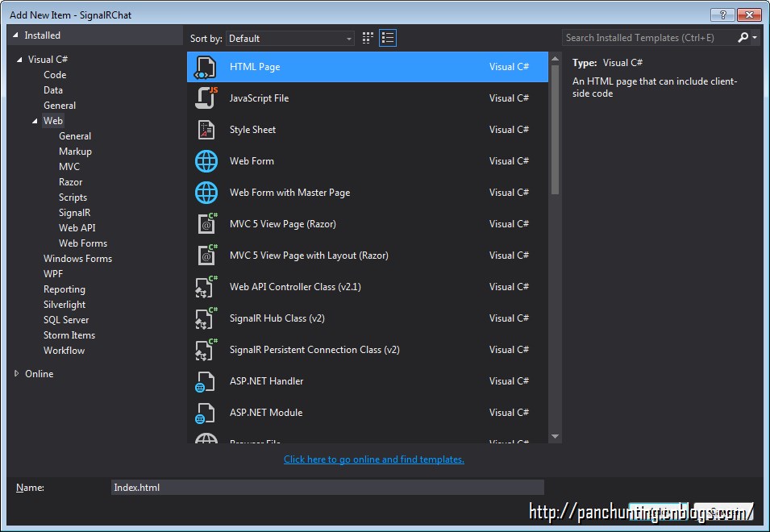Click the template list scroll up arrow
Screen dimensions: 770x532
[555, 59]
